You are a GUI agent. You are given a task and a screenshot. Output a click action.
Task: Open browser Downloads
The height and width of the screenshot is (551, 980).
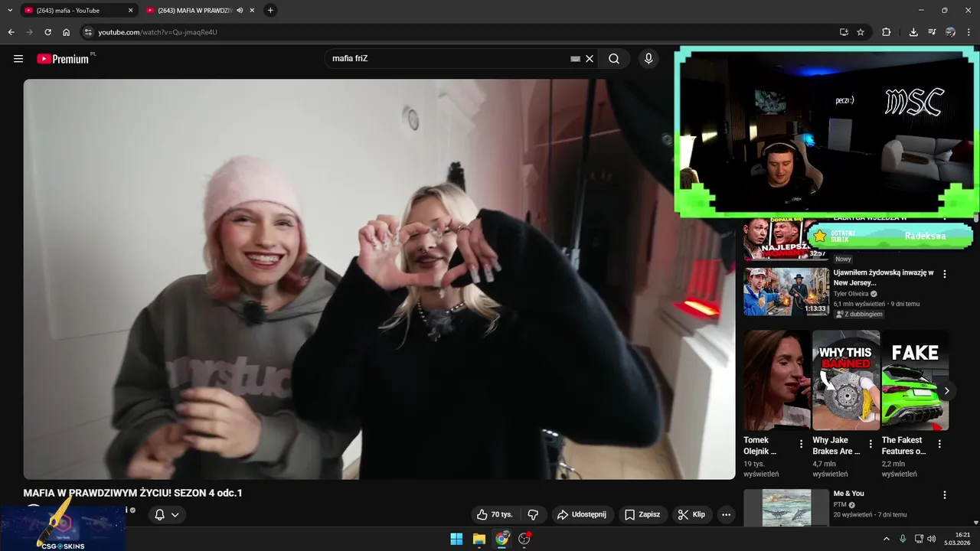click(913, 32)
